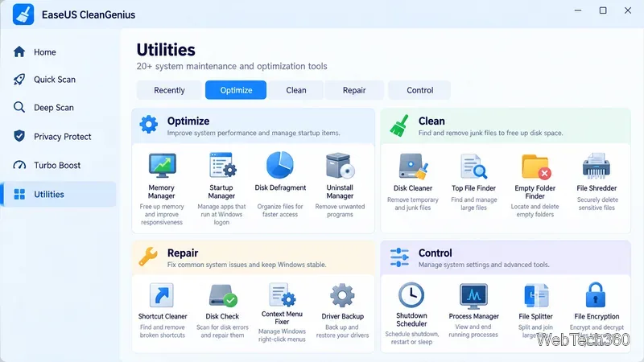Click the Top File Finder label

pyautogui.click(x=473, y=188)
